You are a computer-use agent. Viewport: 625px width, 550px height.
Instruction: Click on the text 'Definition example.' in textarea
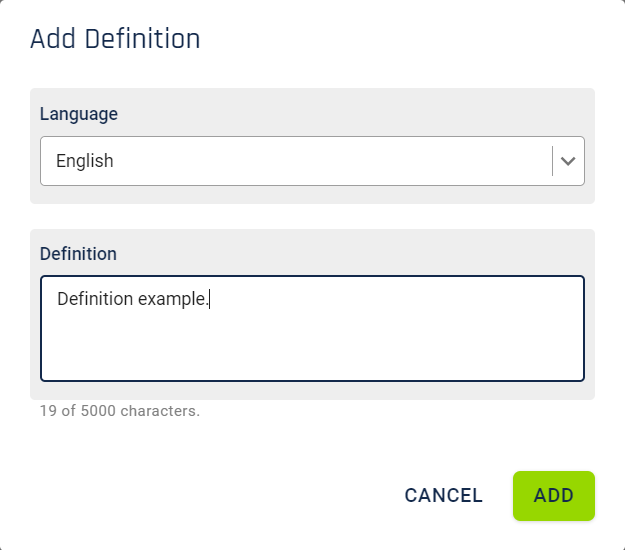[x=133, y=299]
